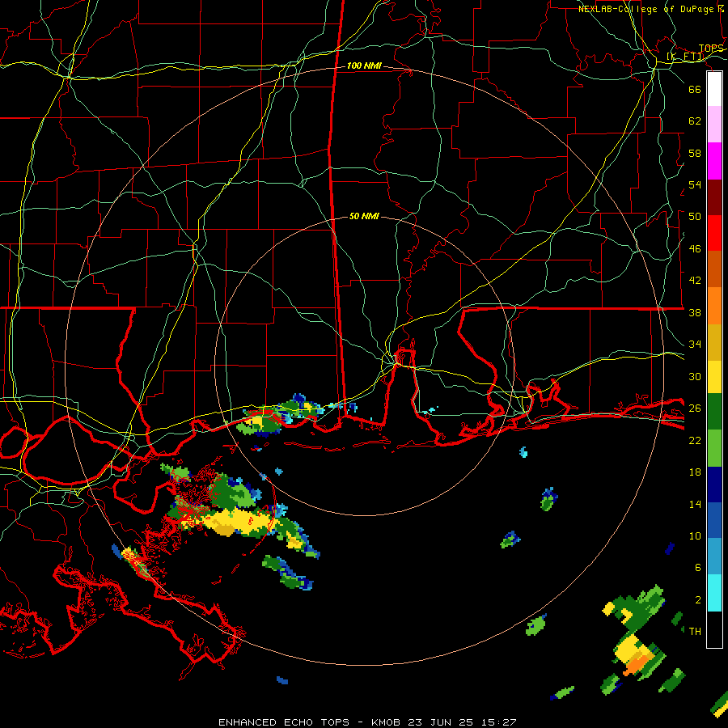The width and height of the screenshot is (728, 728).
Task: Click the black TH threshold swatch
Action: (x=714, y=629)
